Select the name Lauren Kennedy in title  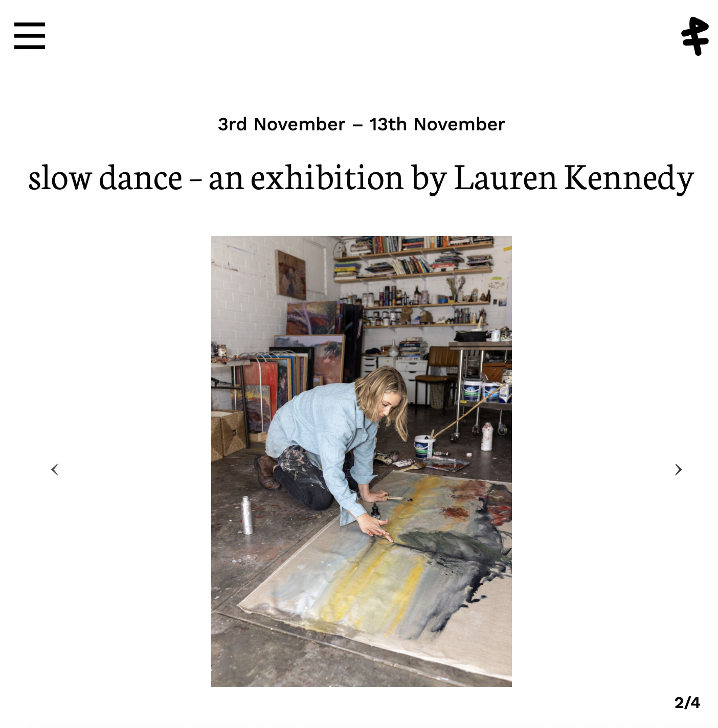pos(574,178)
